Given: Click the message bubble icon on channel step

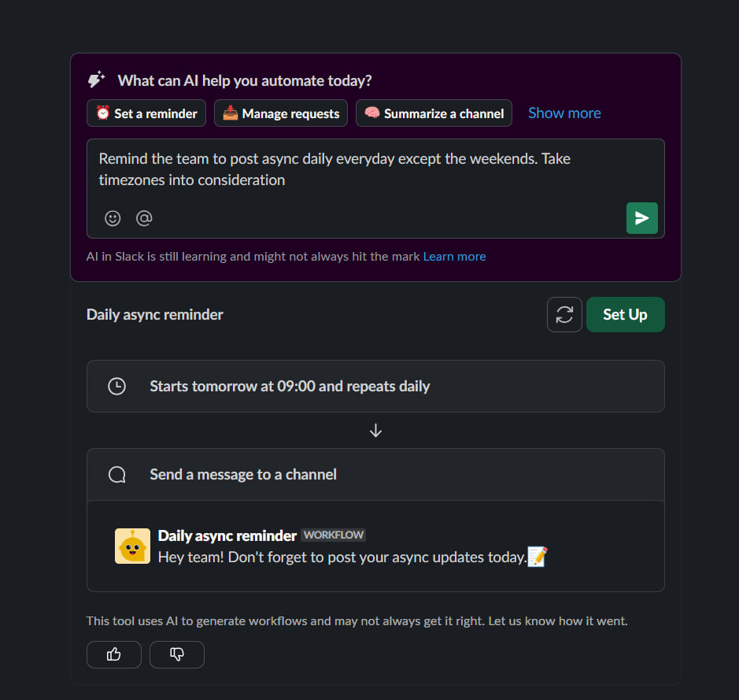Looking at the screenshot, I should pyautogui.click(x=116, y=475).
